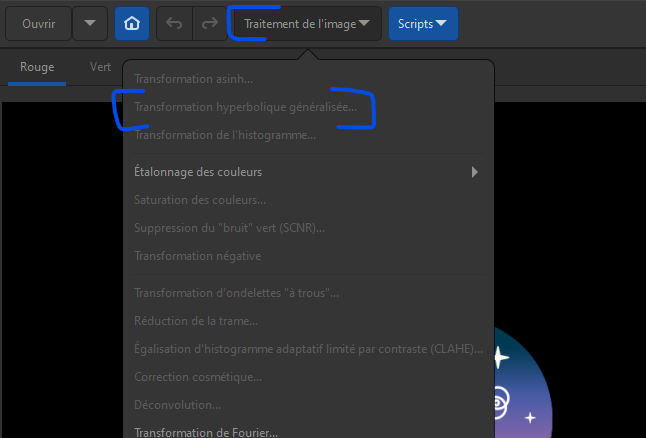Choose Transformation négative
The height and width of the screenshot is (438, 646).
[308, 256]
